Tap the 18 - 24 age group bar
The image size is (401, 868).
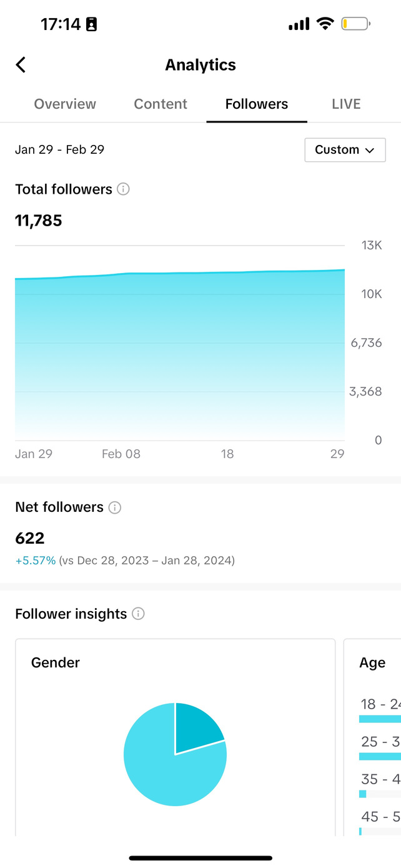(x=380, y=719)
